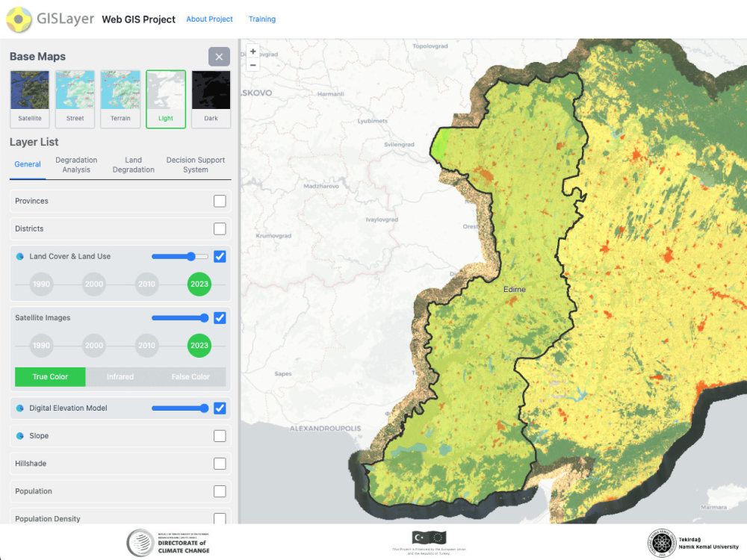
Task: Adjust the Digital Elevation Model opacity slider
Action: tap(180, 408)
